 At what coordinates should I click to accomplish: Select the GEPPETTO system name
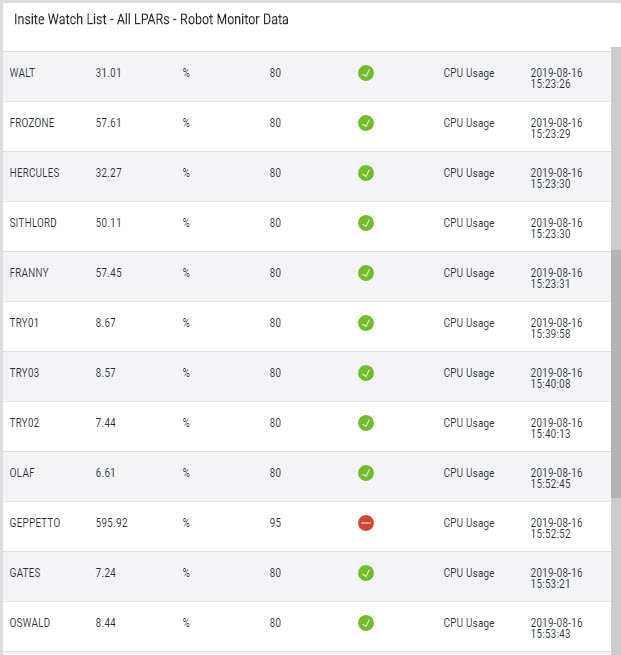pos(35,523)
